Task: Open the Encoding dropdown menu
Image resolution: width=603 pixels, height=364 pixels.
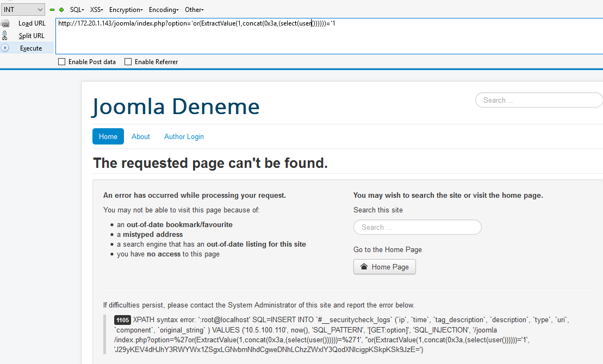Action: [164, 10]
